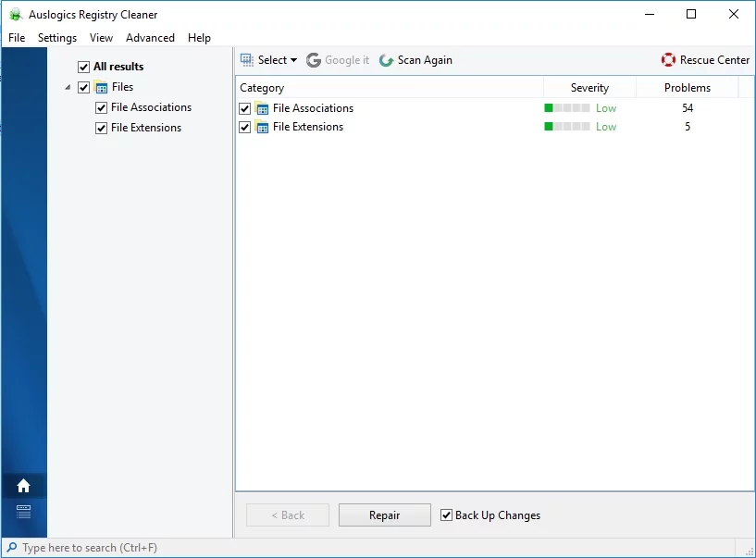Screen dimensions: 756x558
Task: Open the Advanced menu
Action: pyautogui.click(x=150, y=38)
